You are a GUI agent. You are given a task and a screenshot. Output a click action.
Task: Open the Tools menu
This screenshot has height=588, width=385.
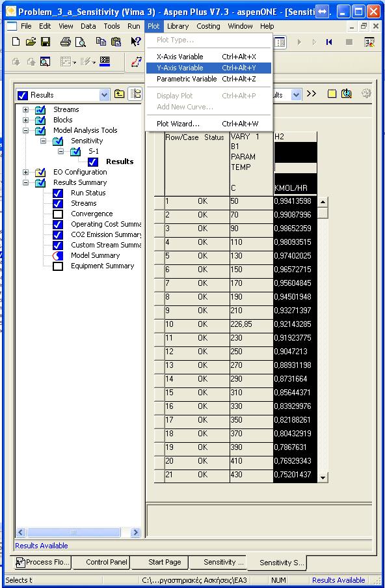[112, 26]
